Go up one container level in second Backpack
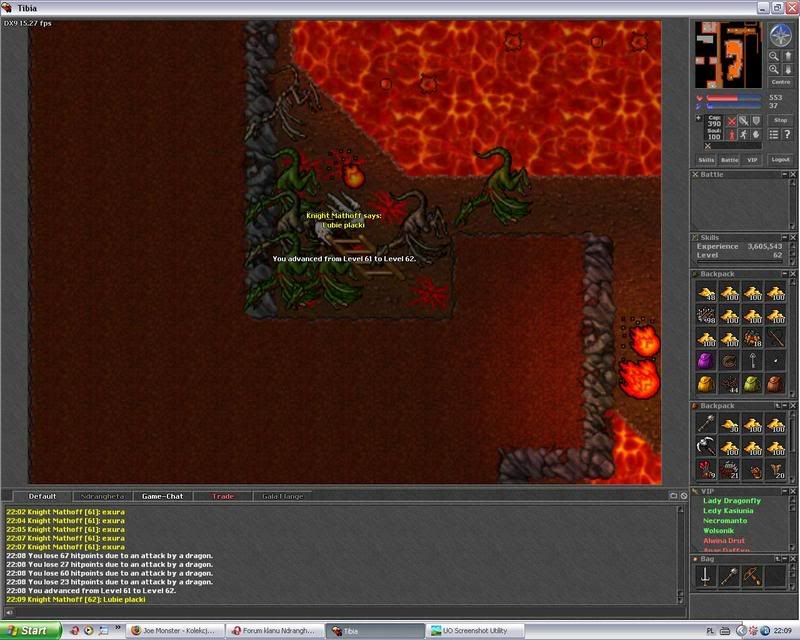Viewport: 800px width, 640px height. click(x=777, y=406)
